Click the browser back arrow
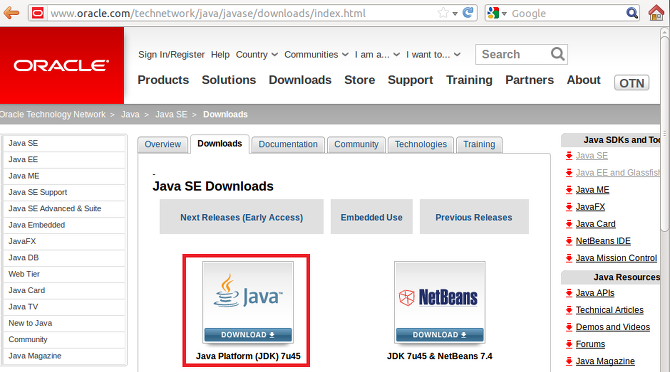Screen dimensions: 670x372 pyautogui.click(x=12, y=13)
